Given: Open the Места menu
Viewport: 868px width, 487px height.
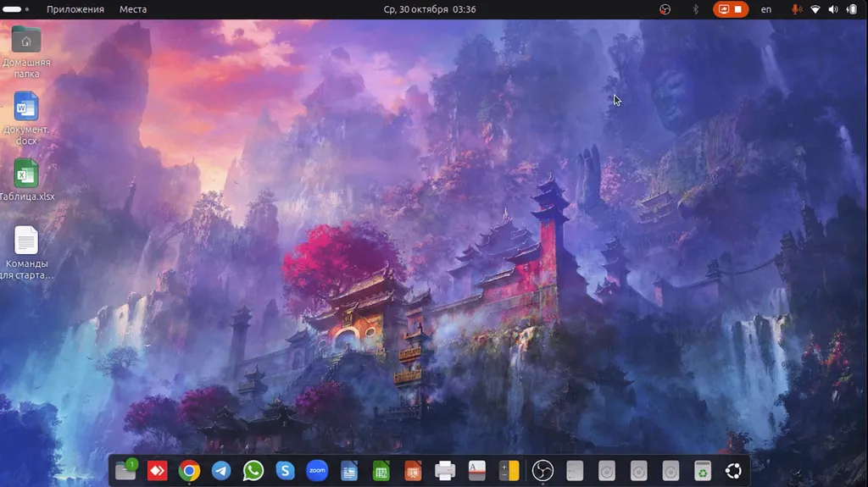Looking at the screenshot, I should (133, 9).
